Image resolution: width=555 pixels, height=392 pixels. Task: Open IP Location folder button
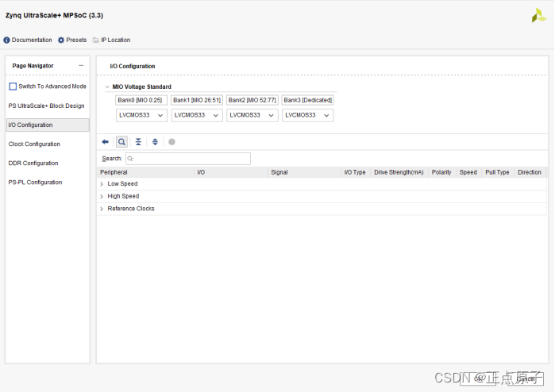click(x=111, y=40)
